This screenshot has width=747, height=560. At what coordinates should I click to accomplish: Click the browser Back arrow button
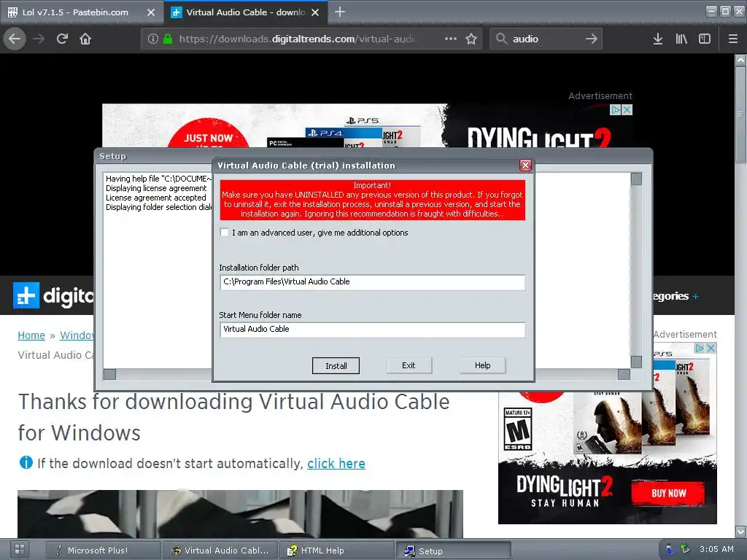[15, 39]
